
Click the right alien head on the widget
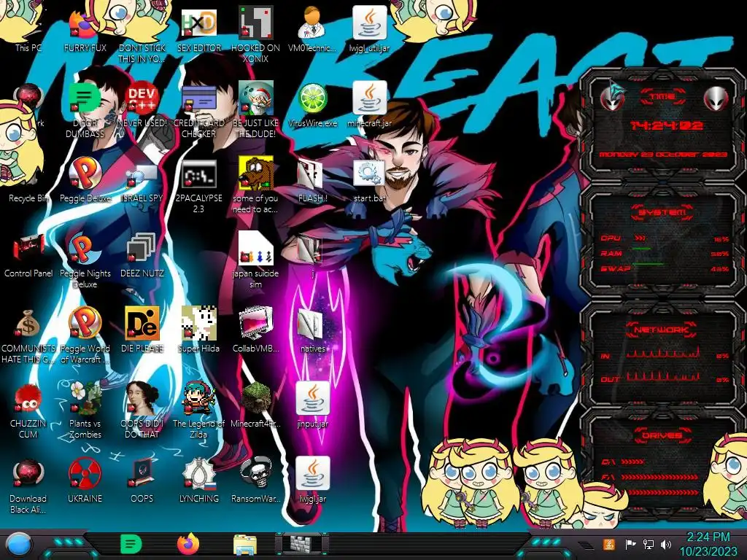coord(716,98)
